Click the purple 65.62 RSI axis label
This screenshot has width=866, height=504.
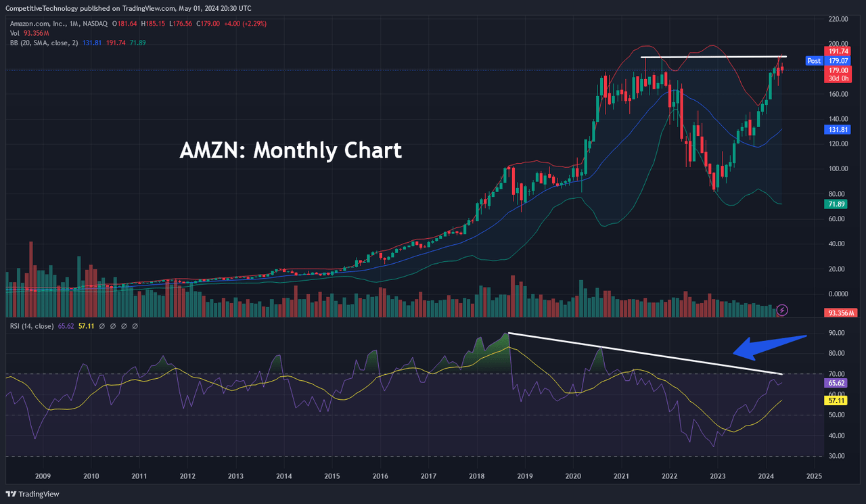[x=836, y=383]
